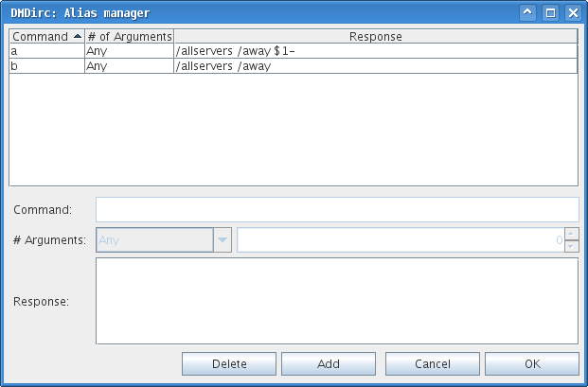Toggle the Command column sort arrow
Image resolution: width=588 pixels, height=387 pixels.
[x=78, y=36]
